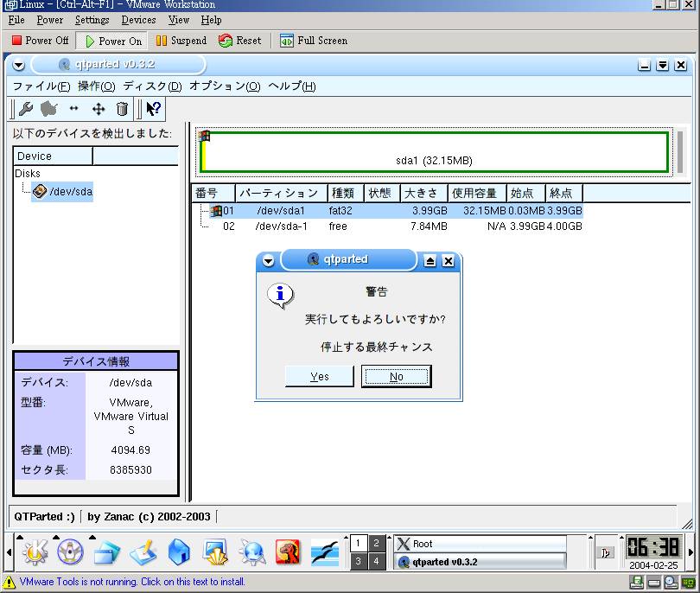Switch to virtual desktop 1
This screenshot has height=593, width=700.
click(x=358, y=544)
